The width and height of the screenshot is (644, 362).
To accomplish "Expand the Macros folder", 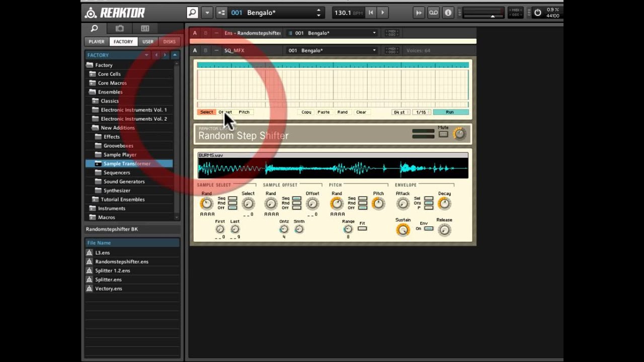I will click(x=93, y=217).
